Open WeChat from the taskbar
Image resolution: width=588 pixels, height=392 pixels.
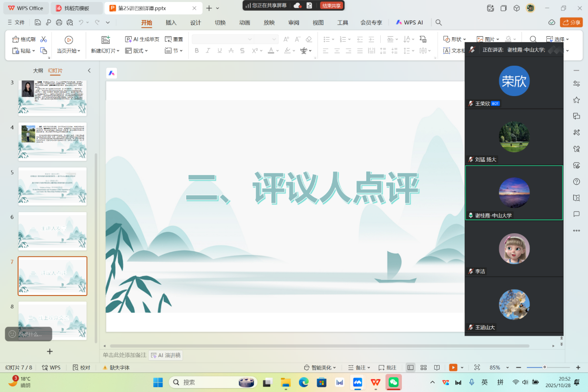pos(393,382)
